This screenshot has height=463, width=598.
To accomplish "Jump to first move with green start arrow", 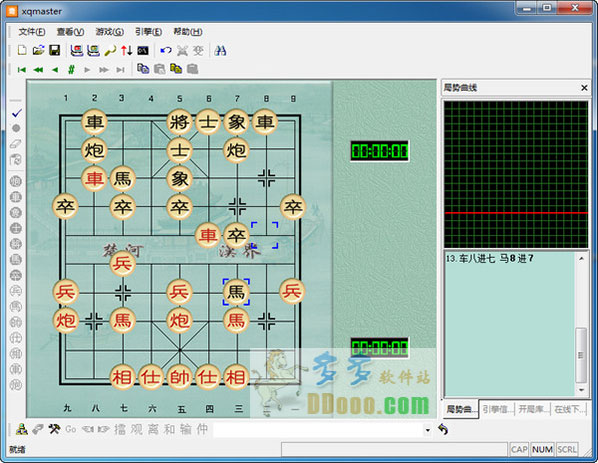I will 22,70.
